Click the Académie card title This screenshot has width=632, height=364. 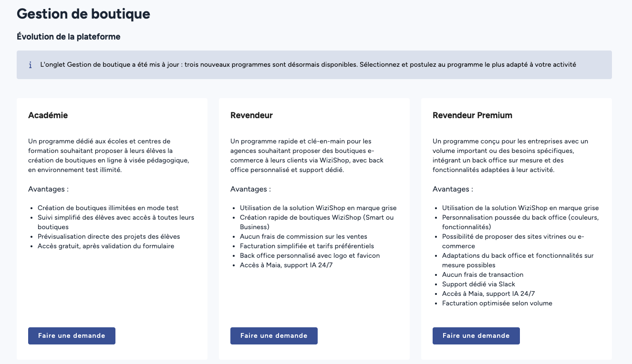pyautogui.click(x=48, y=115)
